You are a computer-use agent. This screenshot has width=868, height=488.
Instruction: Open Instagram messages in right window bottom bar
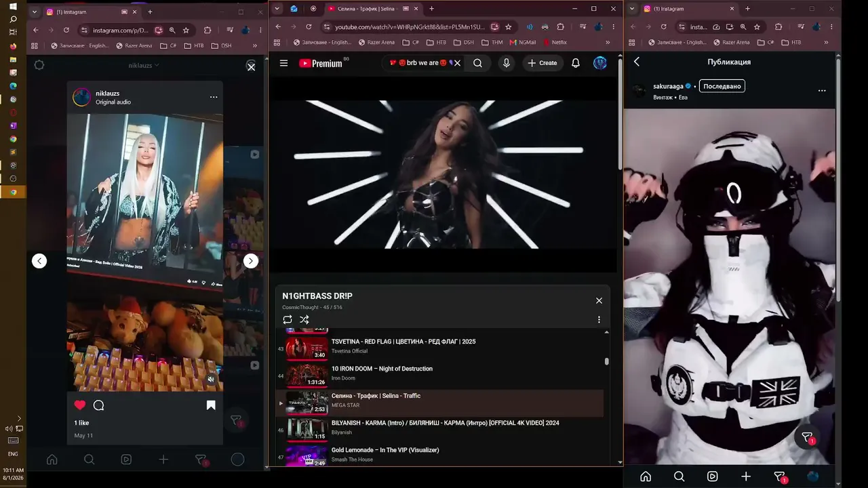[x=780, y=476]
